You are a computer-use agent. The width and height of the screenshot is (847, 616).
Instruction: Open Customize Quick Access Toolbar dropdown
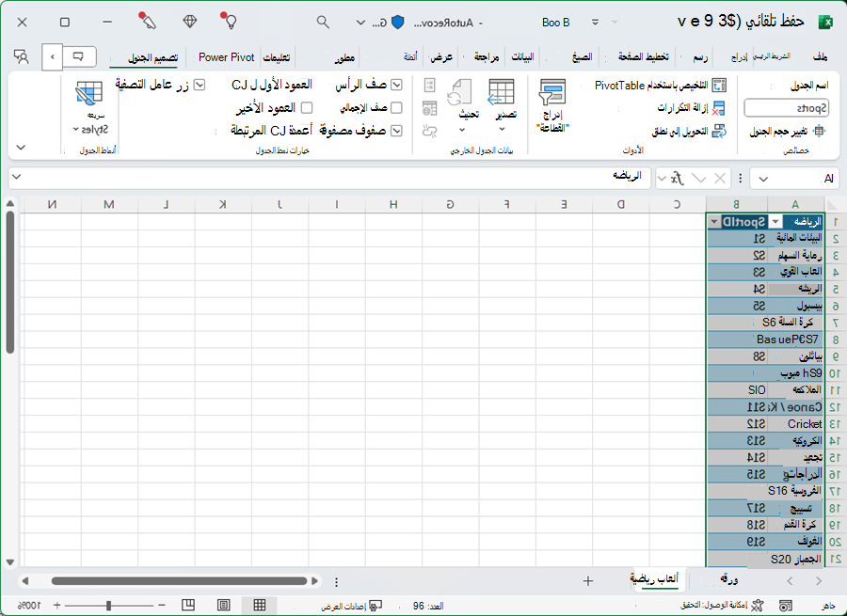tap(595, 23)
